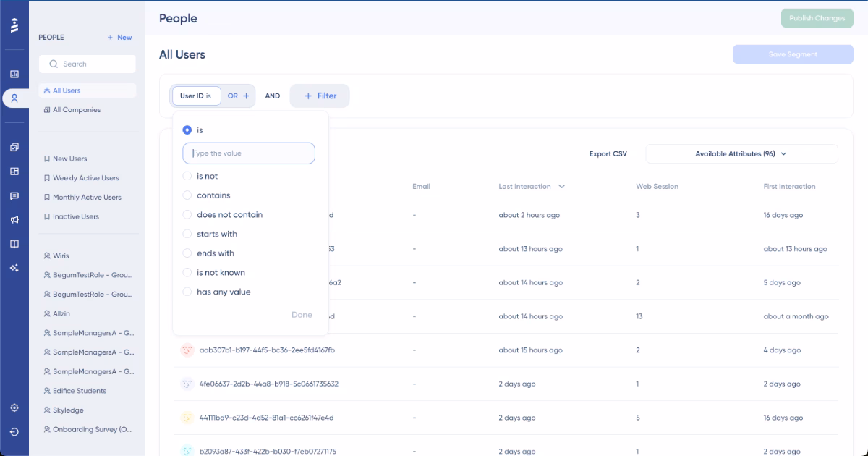868x456 pixels.
Task: Toggle the Last Interaction column sort arrow
Action: click(561, 187)
